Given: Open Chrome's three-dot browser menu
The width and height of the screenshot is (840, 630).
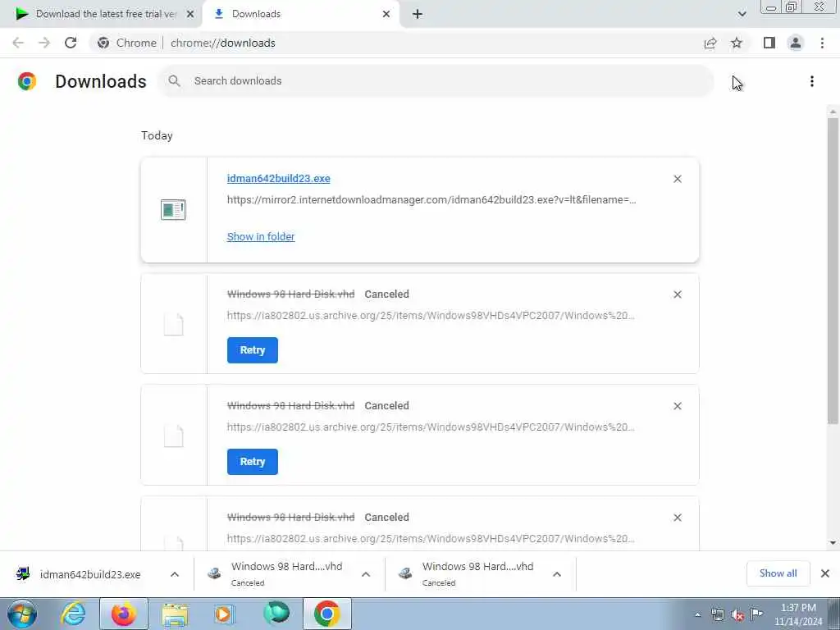Looking at the screenshot, I should pos(822,43).
